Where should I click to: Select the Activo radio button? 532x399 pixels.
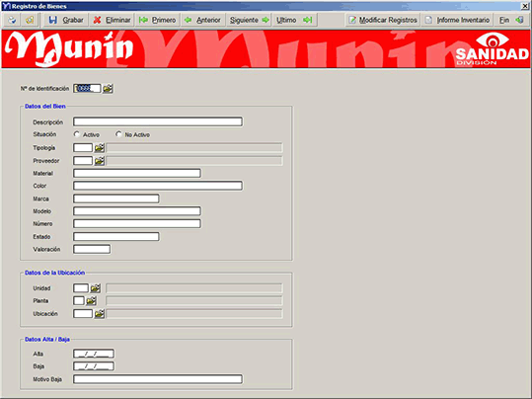pos(77,134)
